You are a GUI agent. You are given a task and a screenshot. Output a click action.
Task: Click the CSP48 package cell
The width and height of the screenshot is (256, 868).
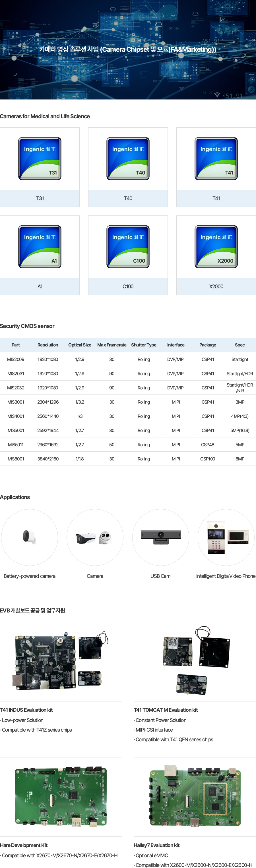pyautogui.click(x=208, y=445)
